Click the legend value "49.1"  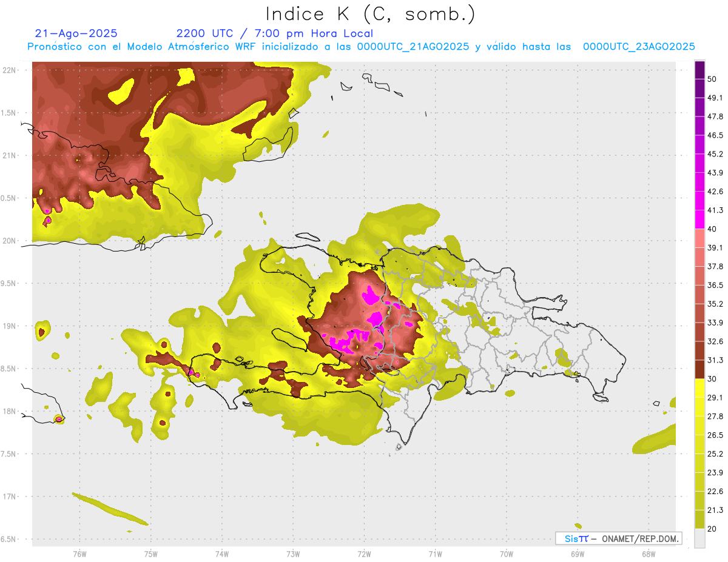715,98
